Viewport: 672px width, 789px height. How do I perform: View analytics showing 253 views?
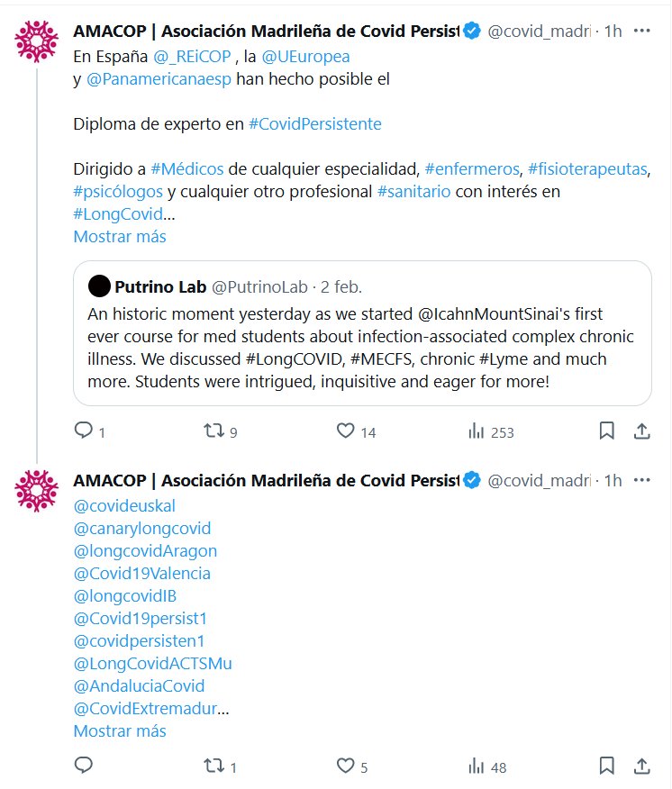477,431
